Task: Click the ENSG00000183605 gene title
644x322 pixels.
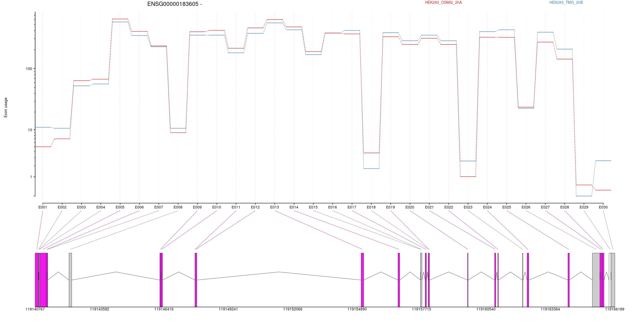Action: tap(175, 4)
